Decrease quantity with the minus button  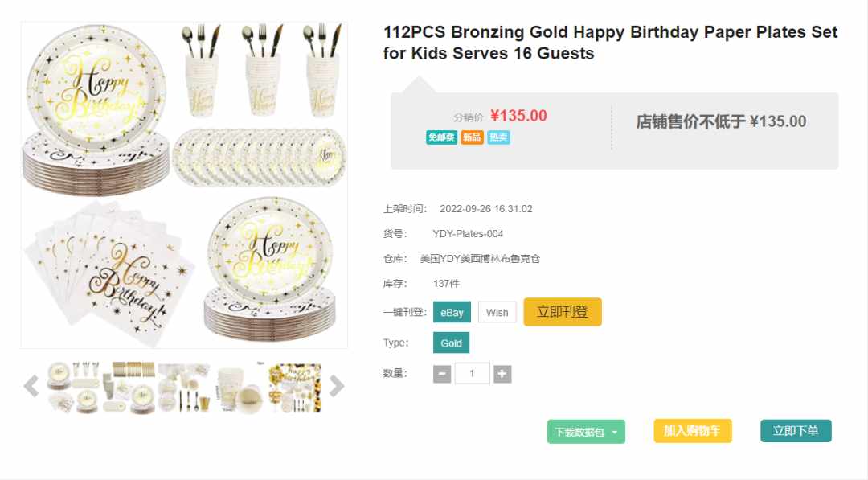[442, 374]
